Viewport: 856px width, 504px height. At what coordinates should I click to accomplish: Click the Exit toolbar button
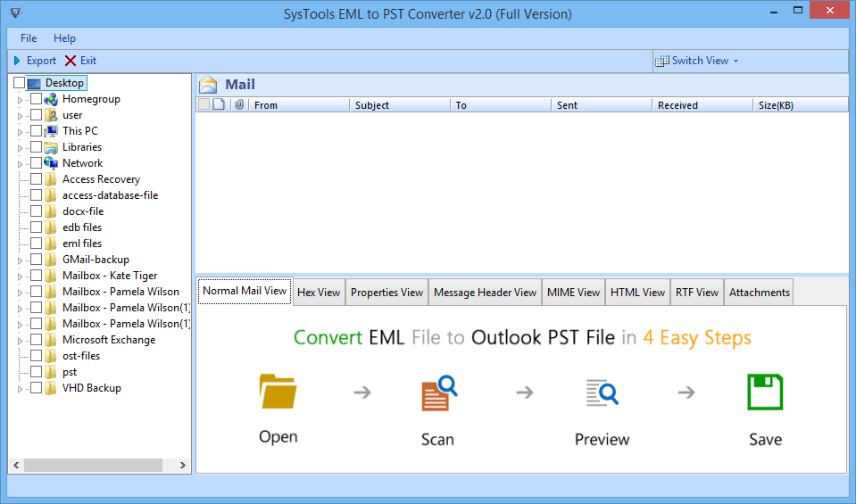(80, 61)
